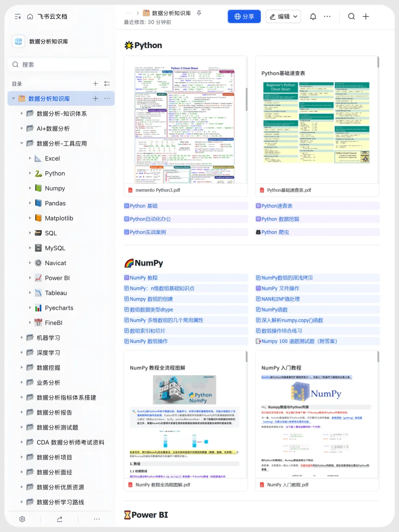Image resolution: width=399 pixels, height=532 pixels.
Task: Open the Python速查表 link
Action: tap(277, 206)
